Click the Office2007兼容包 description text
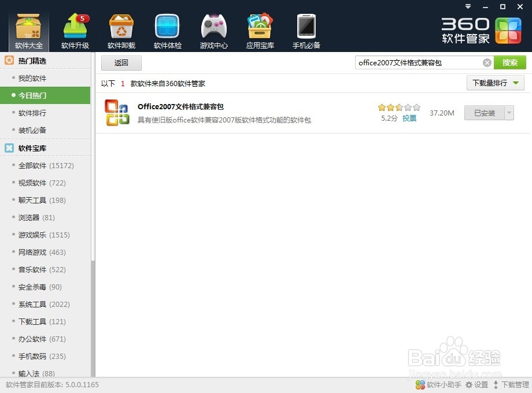The height and width of the screenshot is (393, 532). pos(224,120)
